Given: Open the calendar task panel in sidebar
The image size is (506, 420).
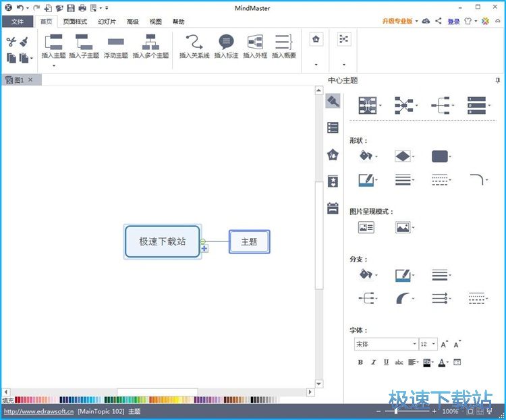Looking at the screenshot, I should point(333,208).
